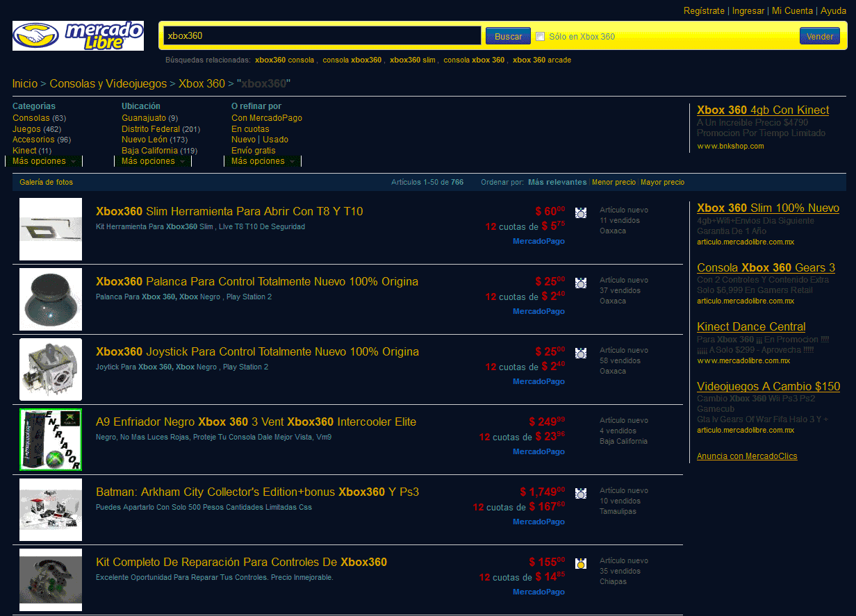Click silver medal icon on Slim Herramienta listing

[581, 213]
